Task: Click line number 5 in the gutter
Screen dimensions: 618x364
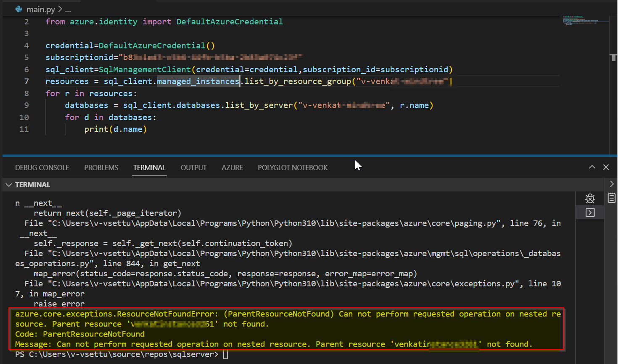Action: 26,58
